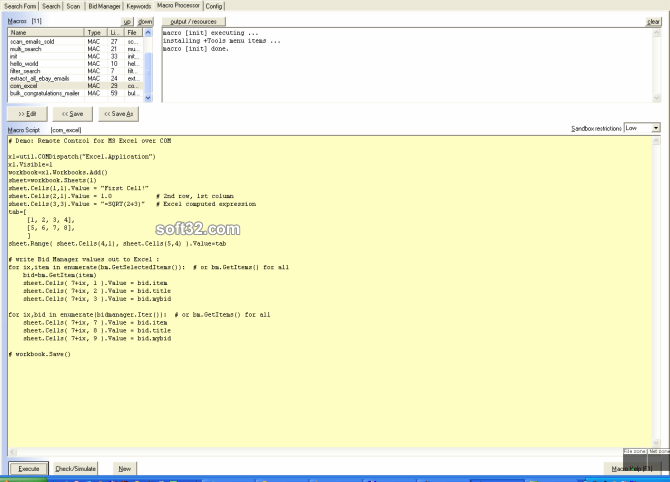The width and height of the screenshot is (670, 482).
Task: Switch to the Bid Manager tab
Action: coord(104,6)
